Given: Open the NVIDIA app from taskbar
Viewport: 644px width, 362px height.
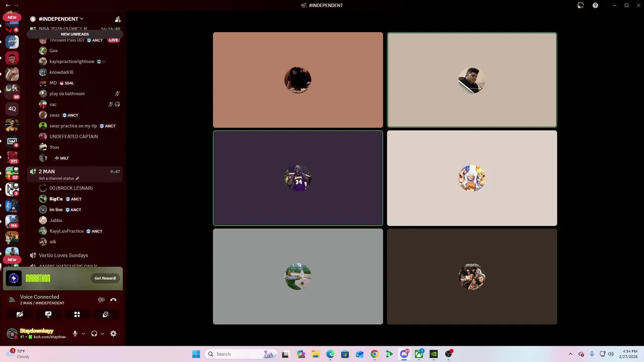Looking at the screenshot, I should (x=434, y=354).
